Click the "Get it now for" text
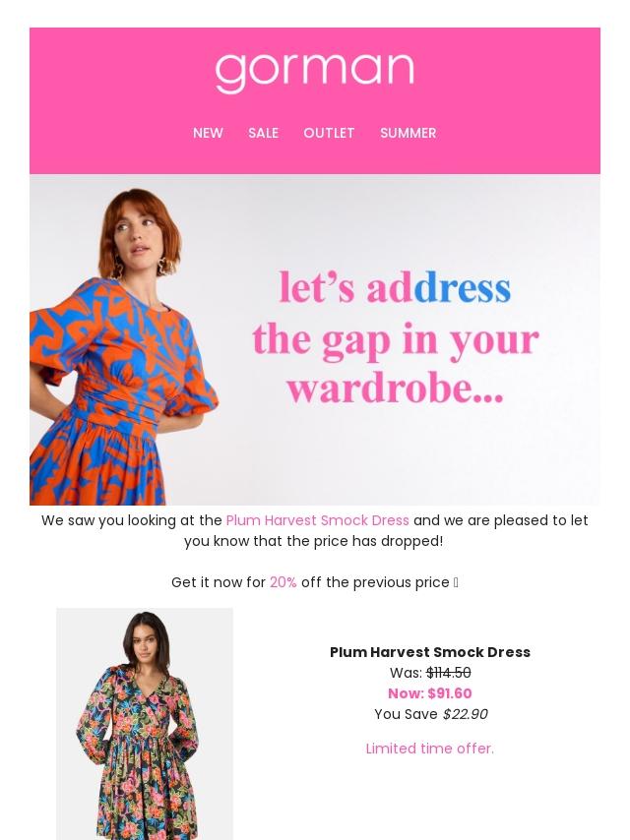Image resolution: width=630 pixels, height=840 pixels. pos(219,582)
